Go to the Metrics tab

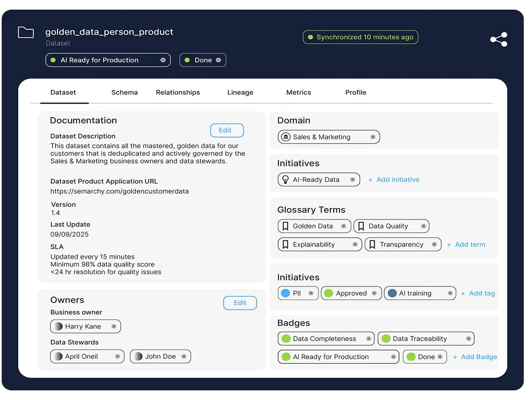pyautogui.click(x=299, y=92)
